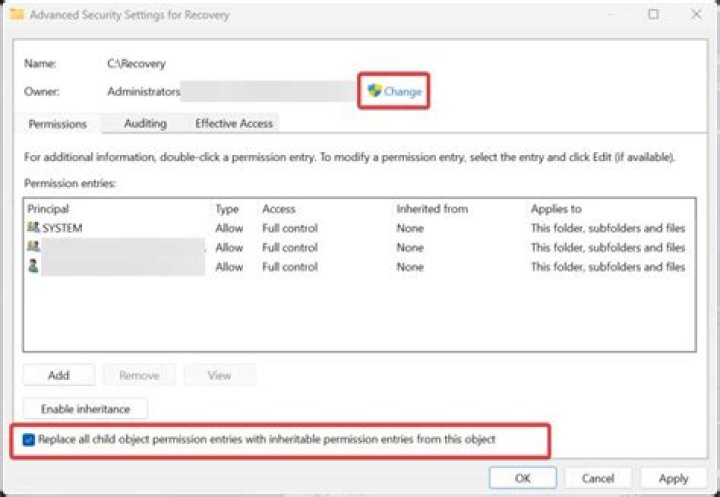Click Allow in the SYSTEM row

pos(229,228)
